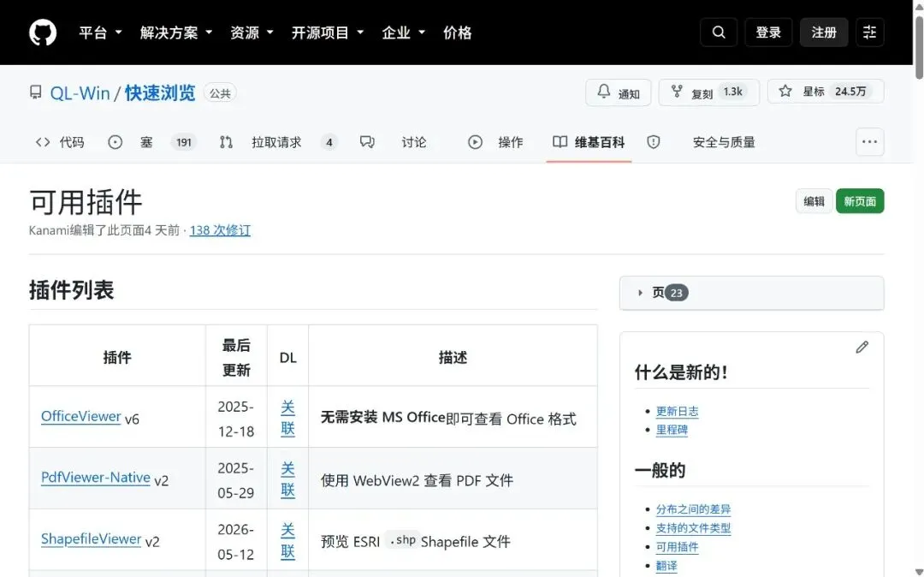Open the 价格 menu item
Screen dimensions: 924x577
(457, 33)
